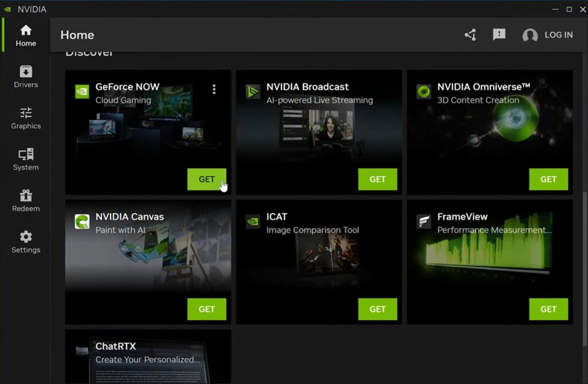The height and width of the screenshot is (384, 588).
Task: Get the ICAT comparison tool
Action: click(x=377, y=309)
